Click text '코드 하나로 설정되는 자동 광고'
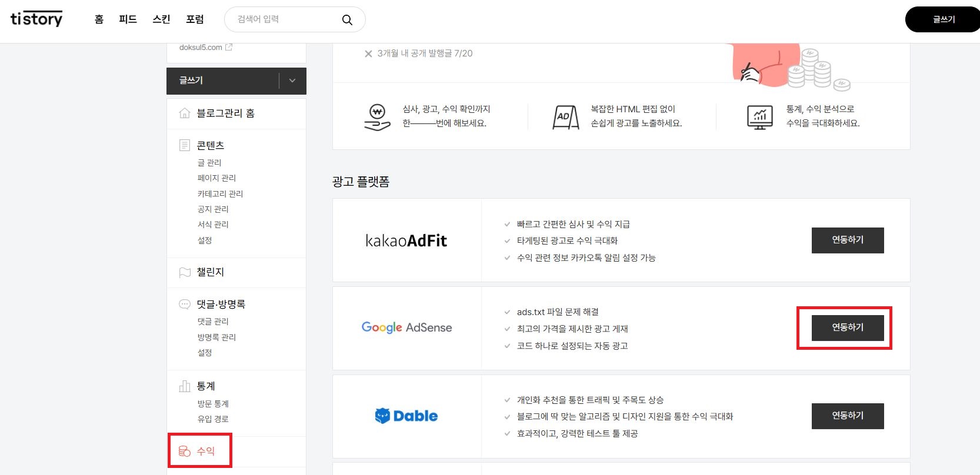Image resolution: width=980 pixels, height=475 pixels. point(572,346)
